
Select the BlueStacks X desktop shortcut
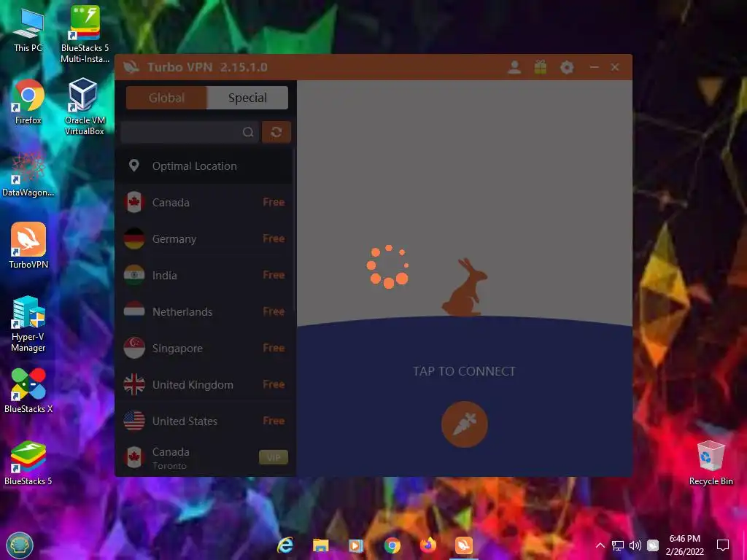[28, 391]
